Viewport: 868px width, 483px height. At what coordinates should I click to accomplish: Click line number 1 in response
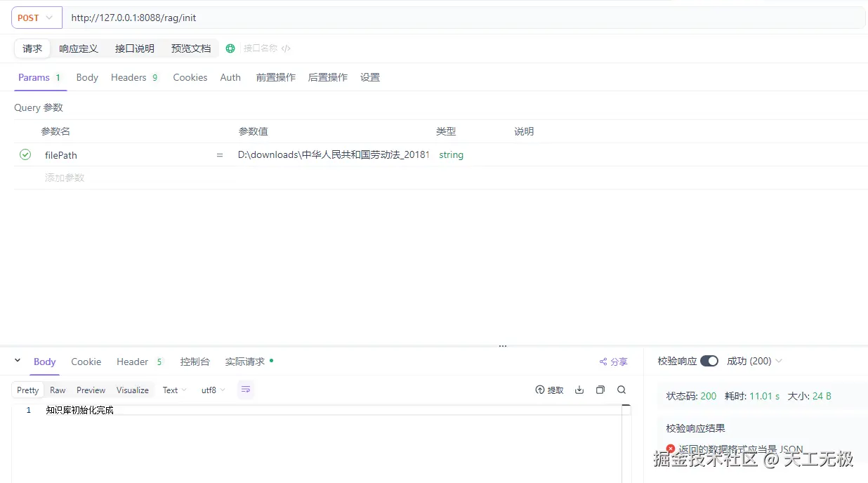pyautogui.click(x=29, y=410)
